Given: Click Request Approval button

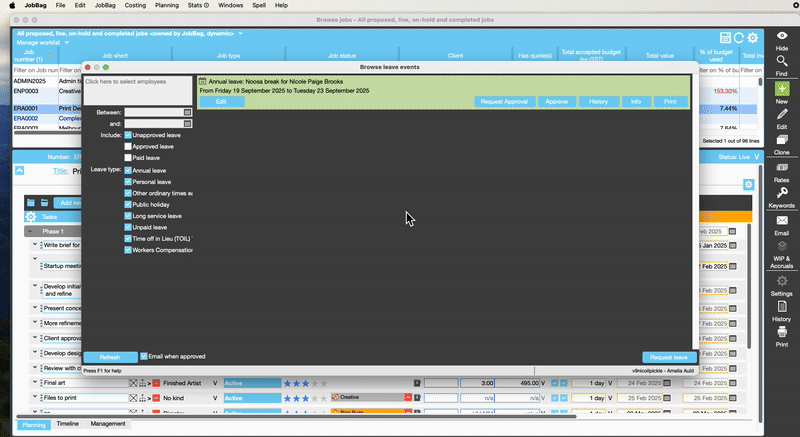Looking at the screenshot, I should 504,101.
